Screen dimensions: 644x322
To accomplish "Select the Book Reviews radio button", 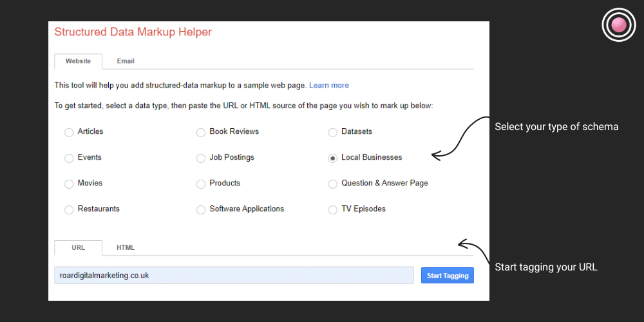I will 201,132.
